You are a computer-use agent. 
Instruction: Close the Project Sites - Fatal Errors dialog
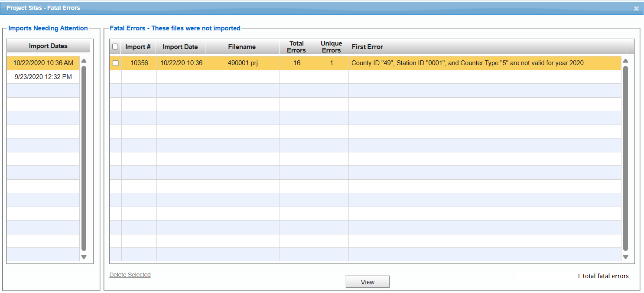click(636, 8)
